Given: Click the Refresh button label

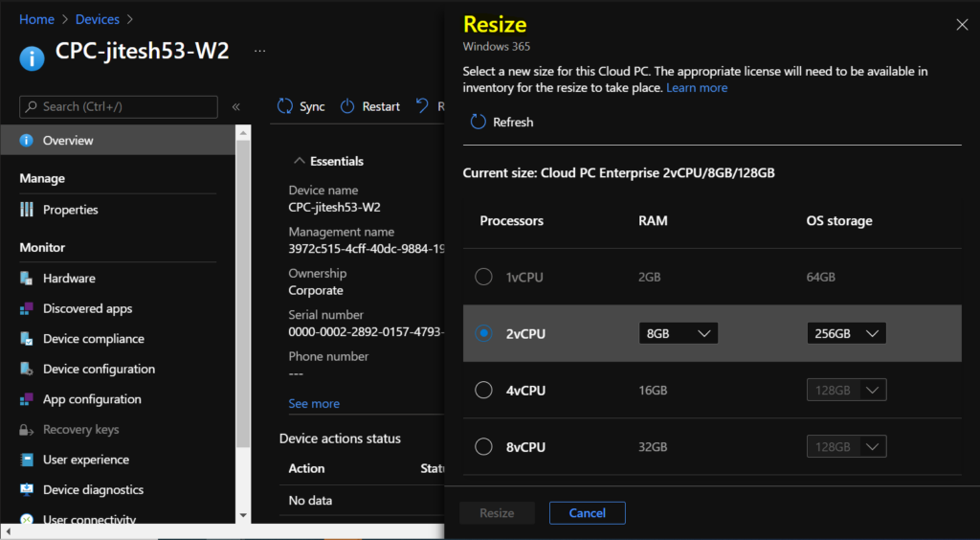Looking at the screenshot, I should (x=513, y=123).
